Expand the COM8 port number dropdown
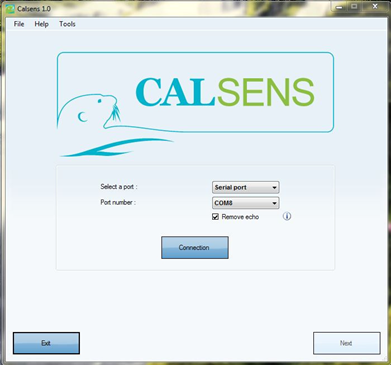The image size is (391, 365). coord(246,203)
